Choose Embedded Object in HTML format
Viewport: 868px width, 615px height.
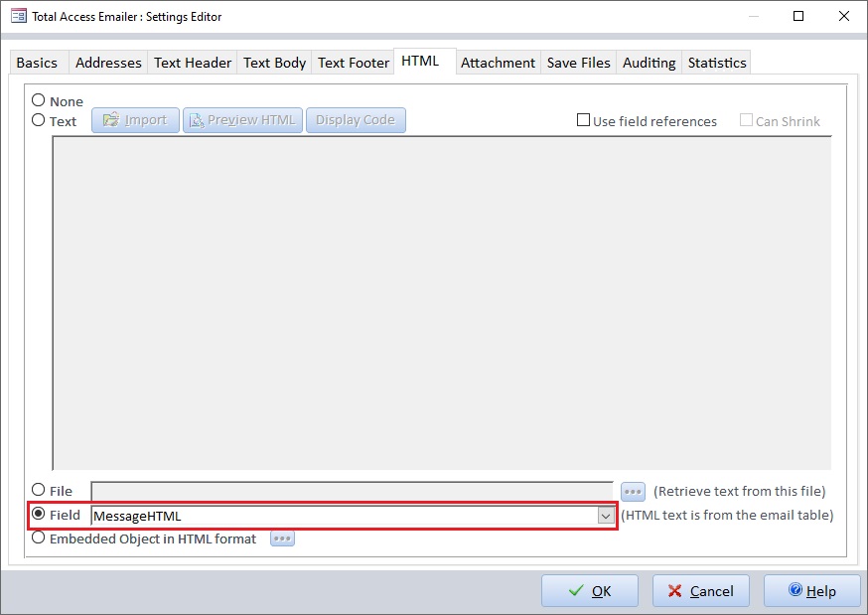click(38, 538)
